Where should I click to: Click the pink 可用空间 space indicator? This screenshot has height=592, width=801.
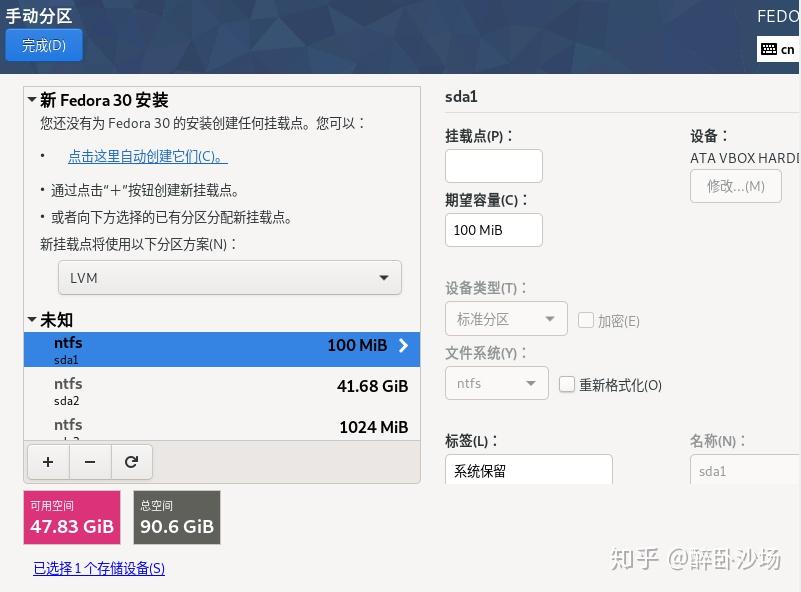tap(71, 517)
